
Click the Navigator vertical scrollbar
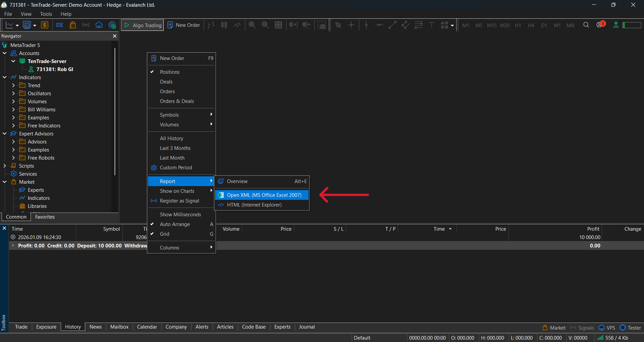point(115,112)
